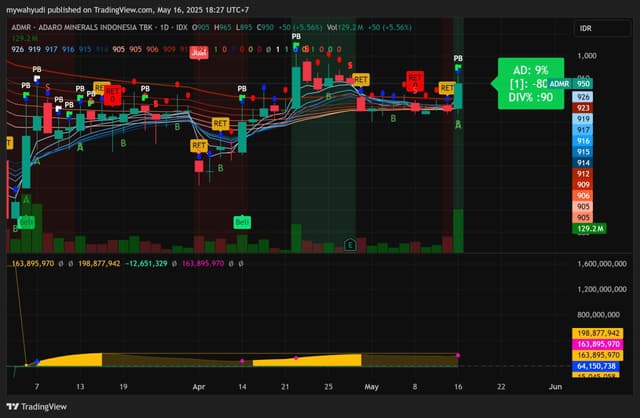
Task: Click the 'May' label on time axis
Action: 371,387
